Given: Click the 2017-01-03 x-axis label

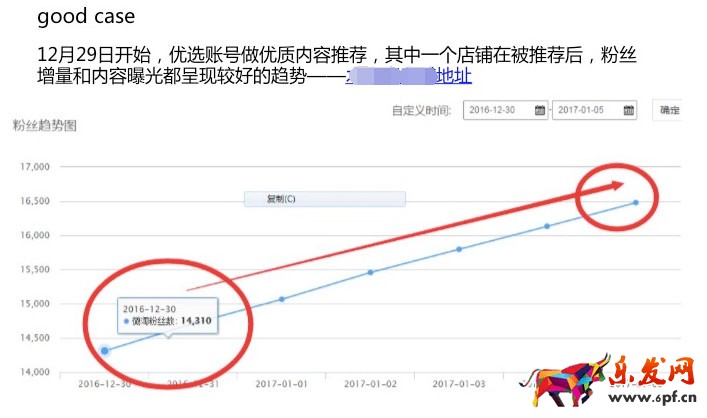Looking at the screenshot, I should point(459,383).
